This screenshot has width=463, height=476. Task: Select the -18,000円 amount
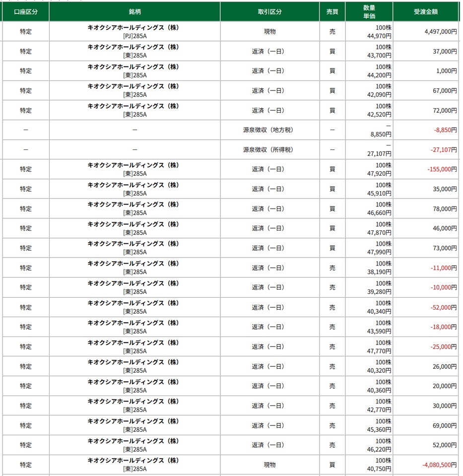(444, 327)
